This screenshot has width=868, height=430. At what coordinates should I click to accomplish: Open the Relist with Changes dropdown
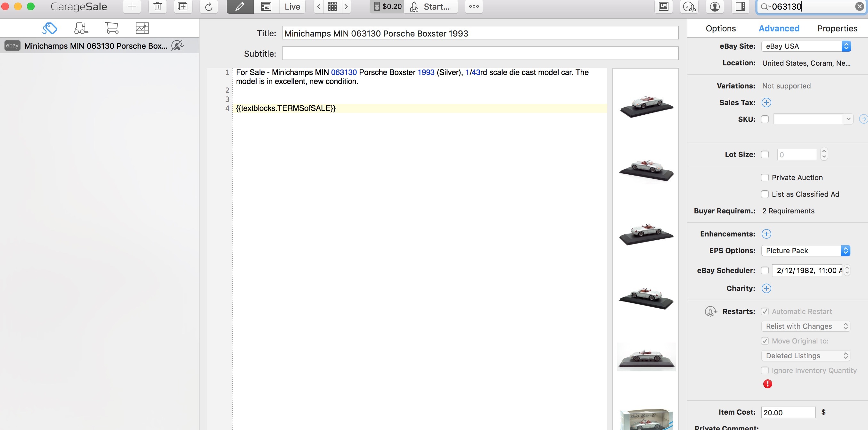[x=806, y=326]
